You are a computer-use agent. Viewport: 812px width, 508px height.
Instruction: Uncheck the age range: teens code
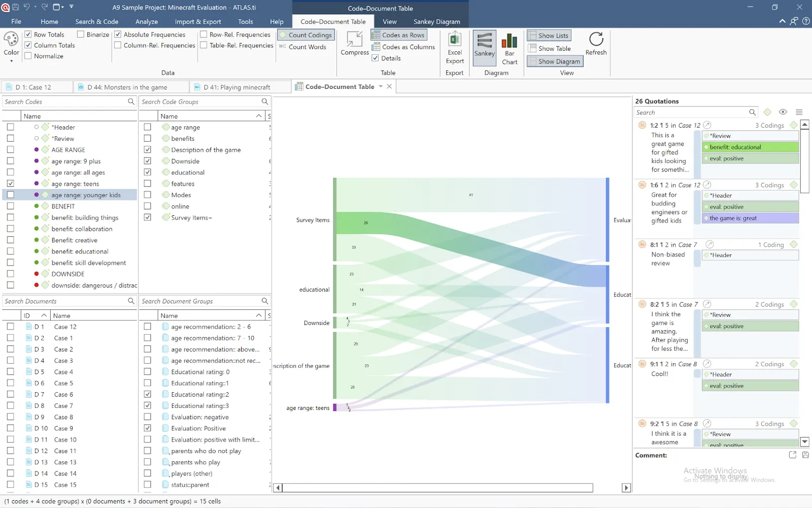11,183
